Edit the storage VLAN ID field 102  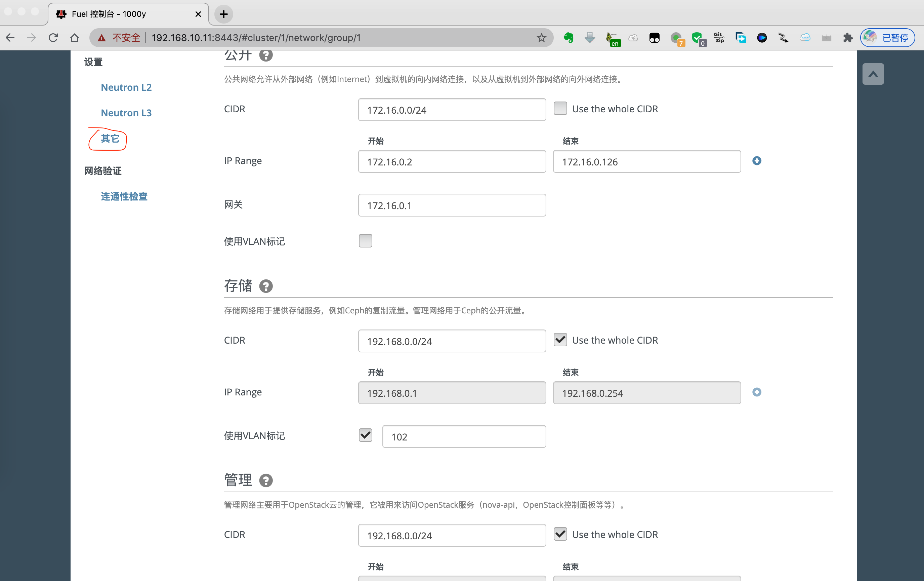[464, 437]
